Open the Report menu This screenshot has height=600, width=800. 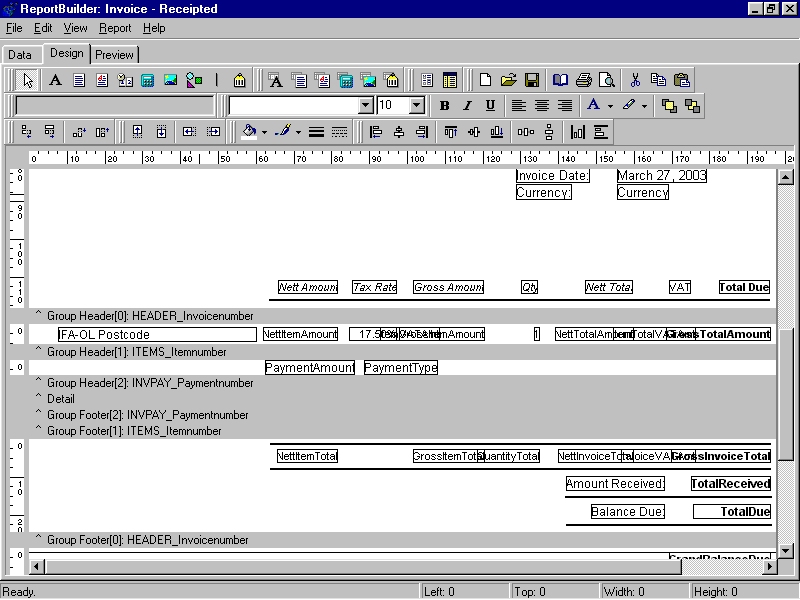tap(115, 28)
